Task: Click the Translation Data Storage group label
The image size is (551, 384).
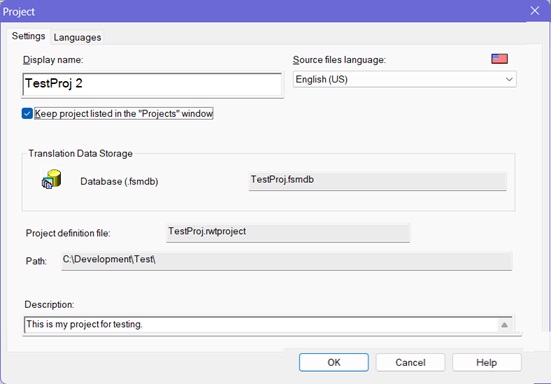Action: 80,154
